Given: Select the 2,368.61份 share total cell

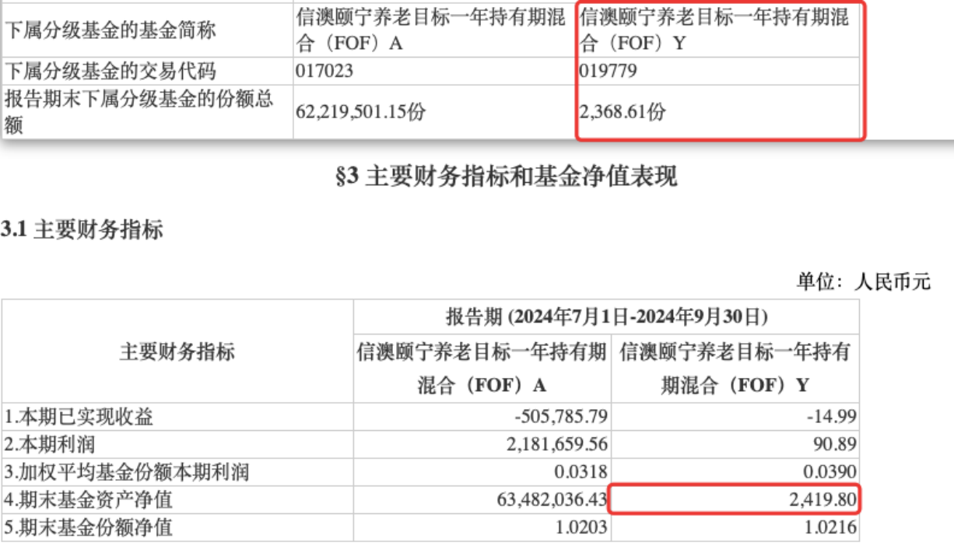Looking at the screenshot, I should click(623, 112).
